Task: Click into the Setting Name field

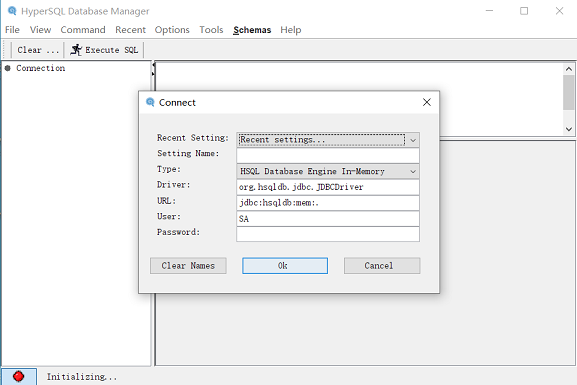Action: click(x=328, y=155)
